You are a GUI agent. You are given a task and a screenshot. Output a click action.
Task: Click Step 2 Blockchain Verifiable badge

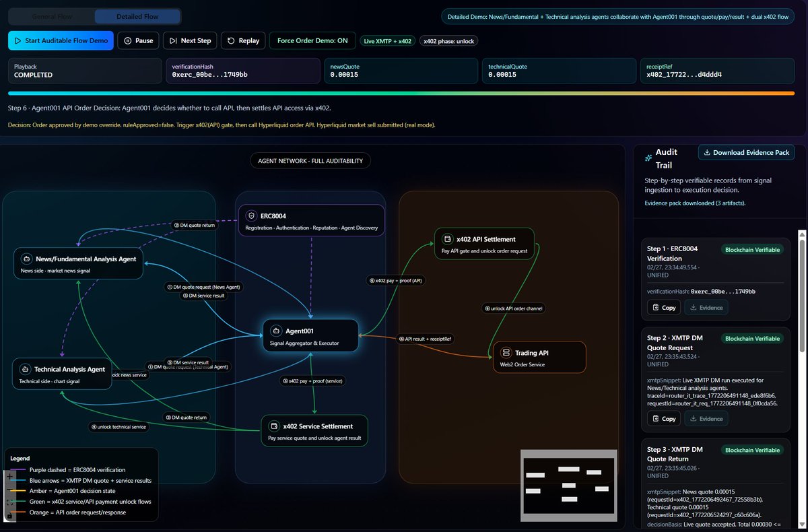click(752, 339)
